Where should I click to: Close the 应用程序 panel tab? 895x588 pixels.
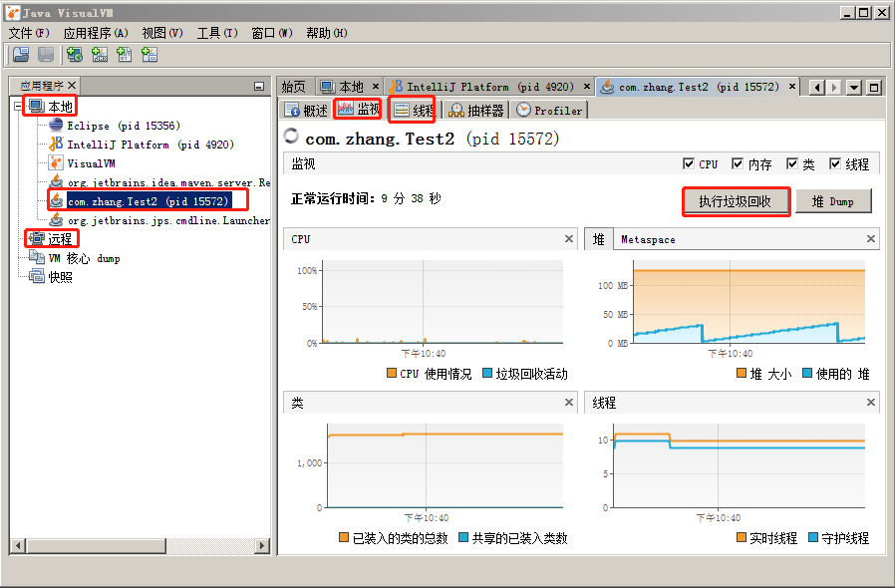click(72, 85)
